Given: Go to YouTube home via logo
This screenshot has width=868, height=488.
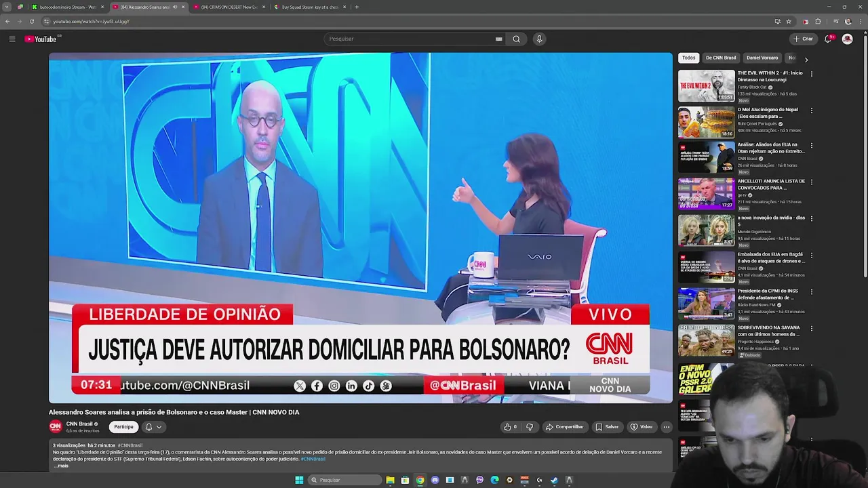Looking at the screenshot, I should pos(41,39).
